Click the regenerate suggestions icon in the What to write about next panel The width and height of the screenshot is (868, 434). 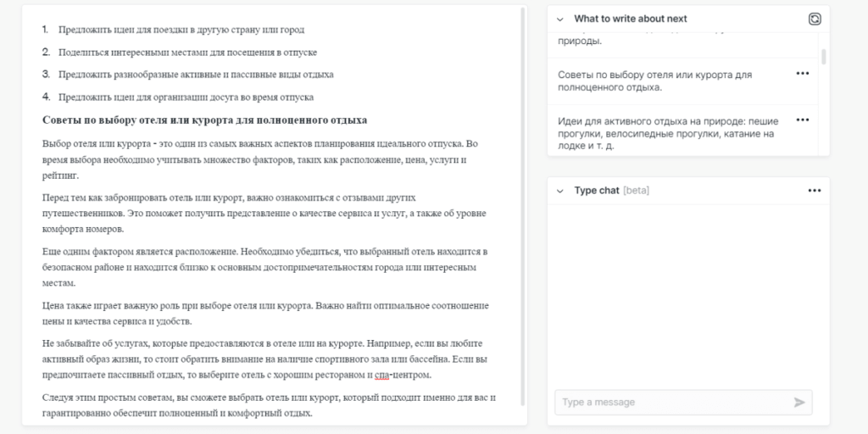click(x=815, y=19)
